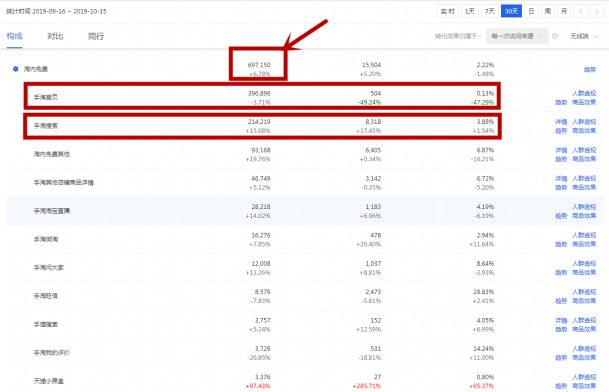
Task: Select the 实时 time range button
Action: 447,11
